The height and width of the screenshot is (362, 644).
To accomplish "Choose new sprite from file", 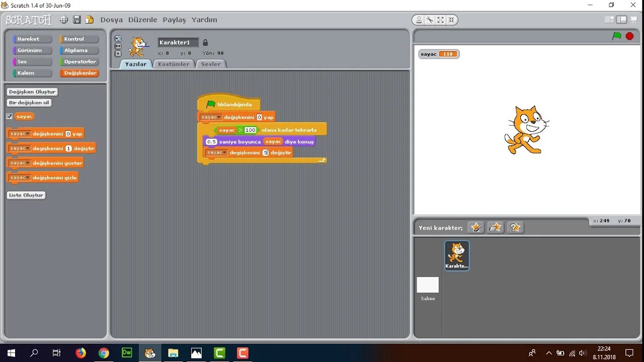I will (496, 227).
